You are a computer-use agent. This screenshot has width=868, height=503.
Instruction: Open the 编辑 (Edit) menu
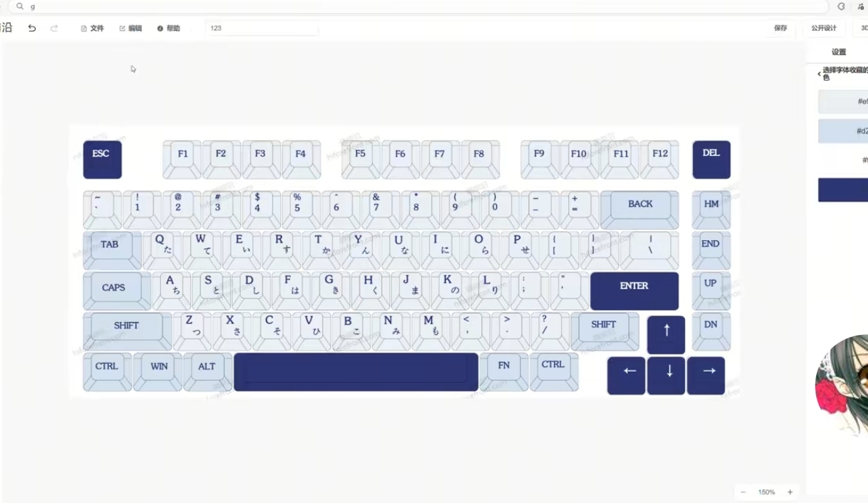coord(131,28)
